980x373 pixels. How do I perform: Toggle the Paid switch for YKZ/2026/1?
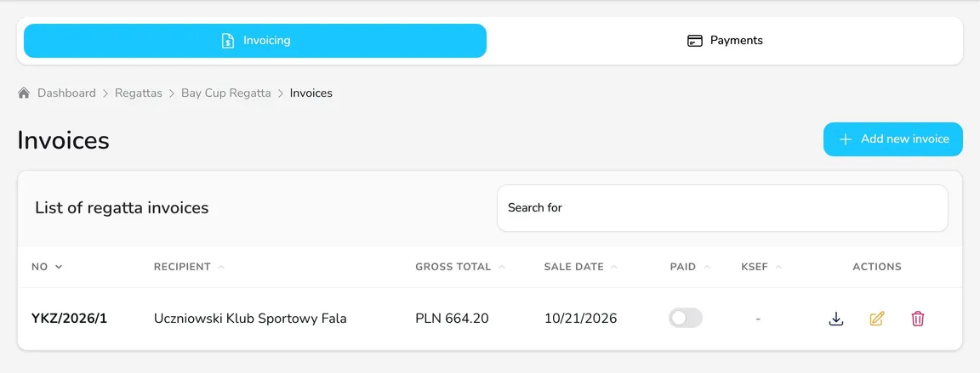686,318
